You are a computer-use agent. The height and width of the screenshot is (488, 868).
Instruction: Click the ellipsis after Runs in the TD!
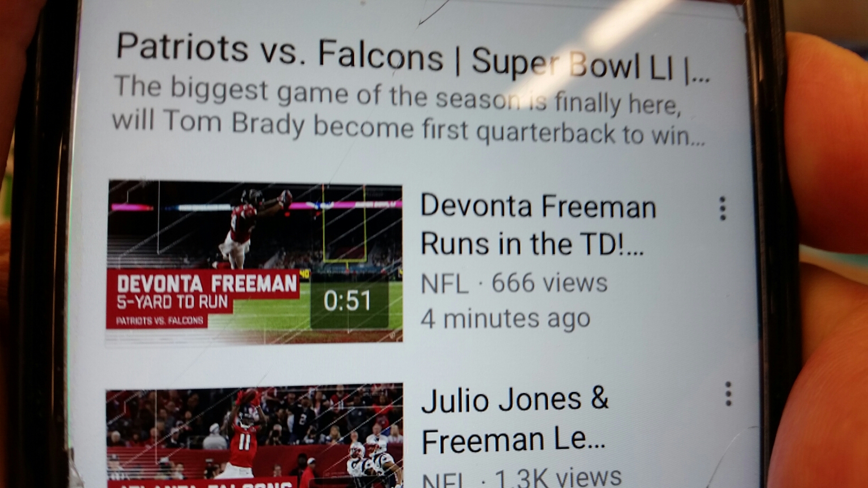[636, 248]
